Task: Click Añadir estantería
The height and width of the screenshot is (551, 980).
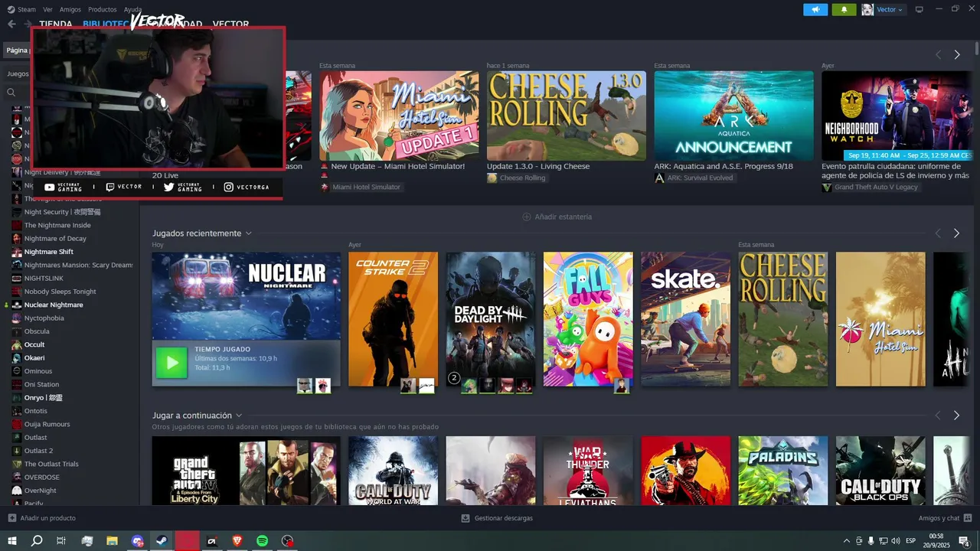Action: coord(557,217)
